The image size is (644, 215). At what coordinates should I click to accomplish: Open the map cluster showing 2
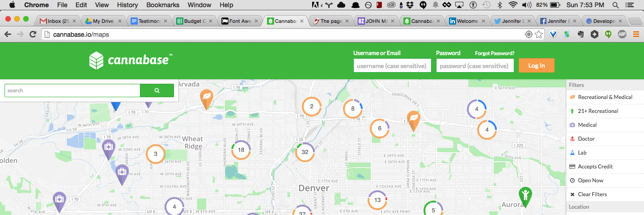coord(312,107)
